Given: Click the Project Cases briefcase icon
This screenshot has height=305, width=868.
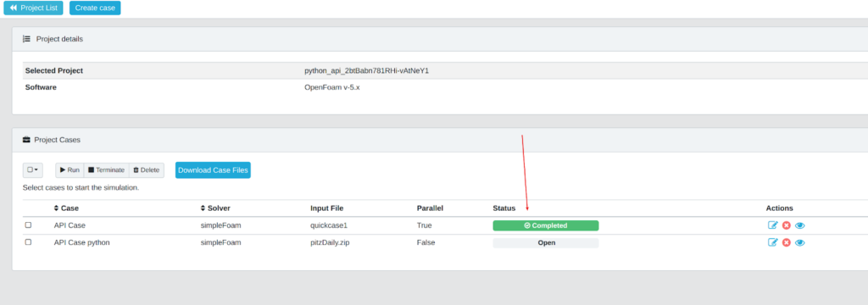Looking at the screenshot, I should pyautogui.click(x=26, y=140).
